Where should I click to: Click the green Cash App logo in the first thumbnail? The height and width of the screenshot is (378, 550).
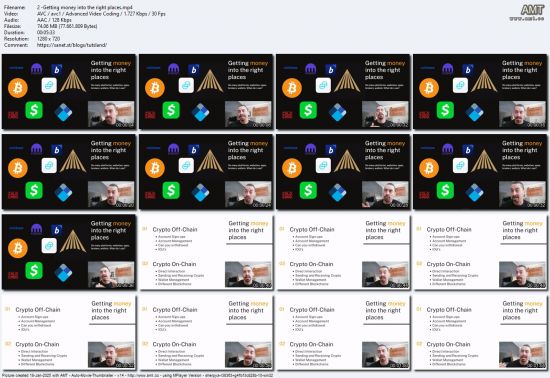pyautogui.click(x=34, y=110)
